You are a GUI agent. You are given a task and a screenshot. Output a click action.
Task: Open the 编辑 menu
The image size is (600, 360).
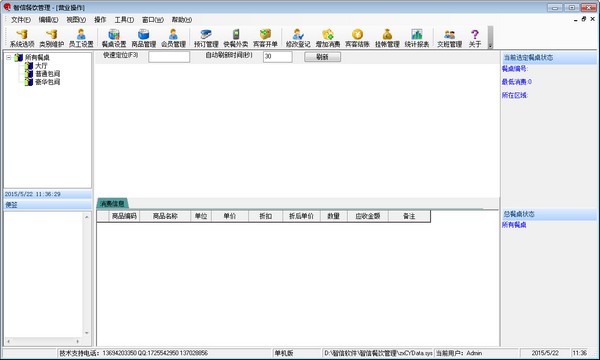tap(48, 20)
